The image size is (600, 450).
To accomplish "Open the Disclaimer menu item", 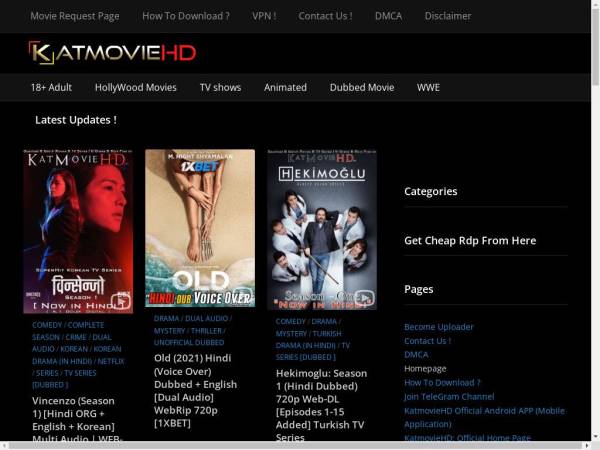I will pos(448,16).
